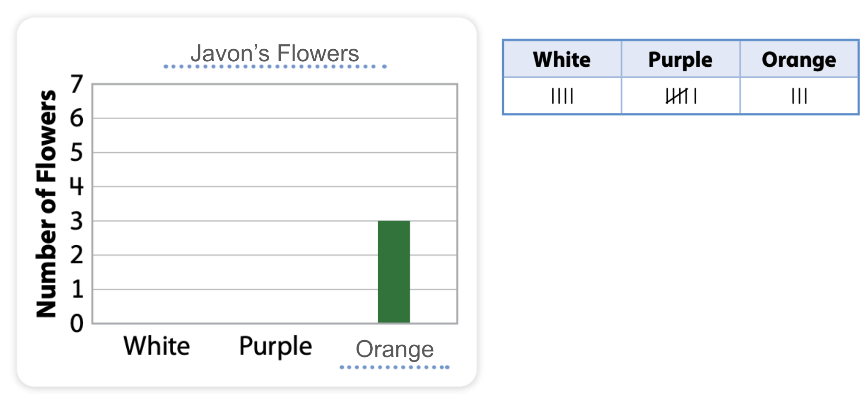This screenshot has width=868, height=396.
Task: Click the green Orange bar
Action: click(394, 272)
